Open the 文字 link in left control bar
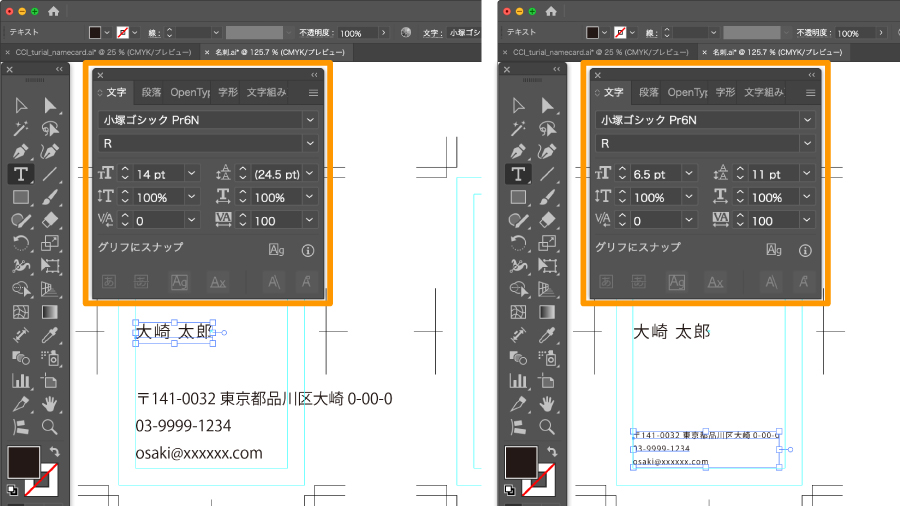The image size is (900, 506). pyautogui.click(x=432, y=33)
